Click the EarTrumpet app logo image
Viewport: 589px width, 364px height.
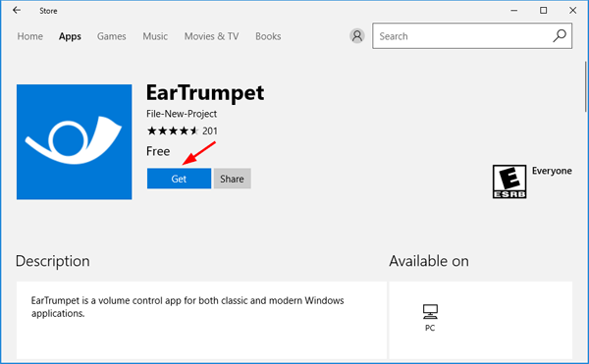pos(74,142)
